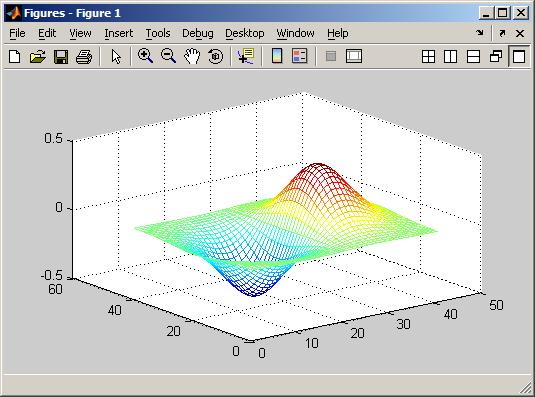Open the File menu

17,33
